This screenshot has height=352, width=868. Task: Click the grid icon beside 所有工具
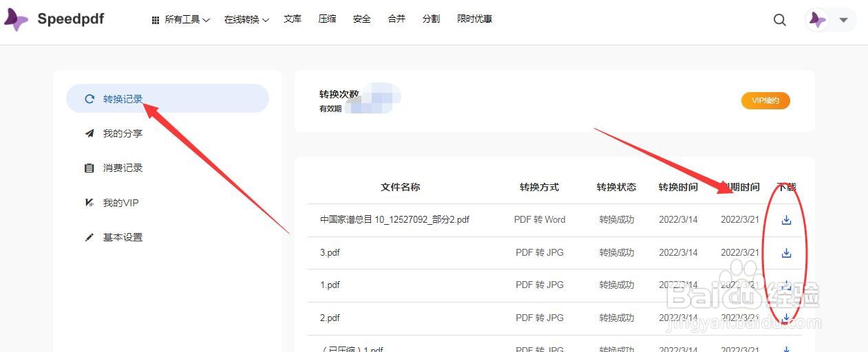coord(156,20)
